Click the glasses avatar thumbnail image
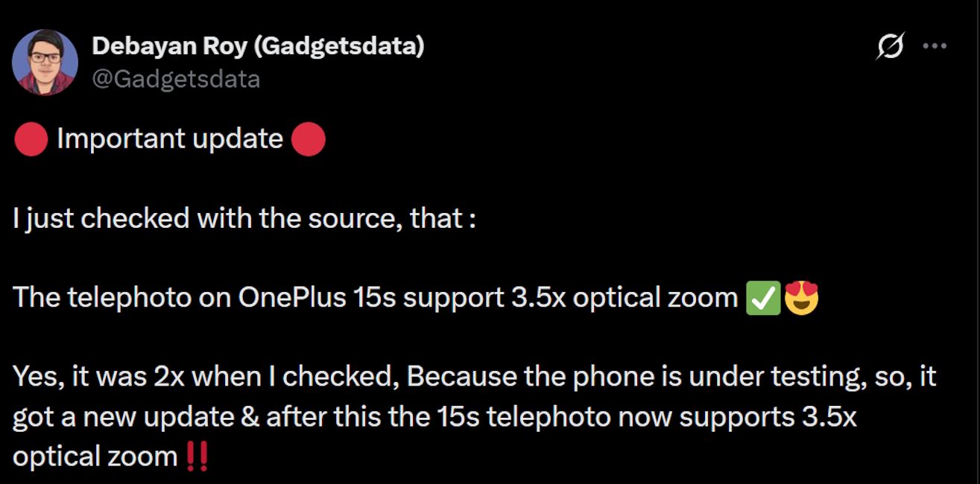 [x=46, y=58]
